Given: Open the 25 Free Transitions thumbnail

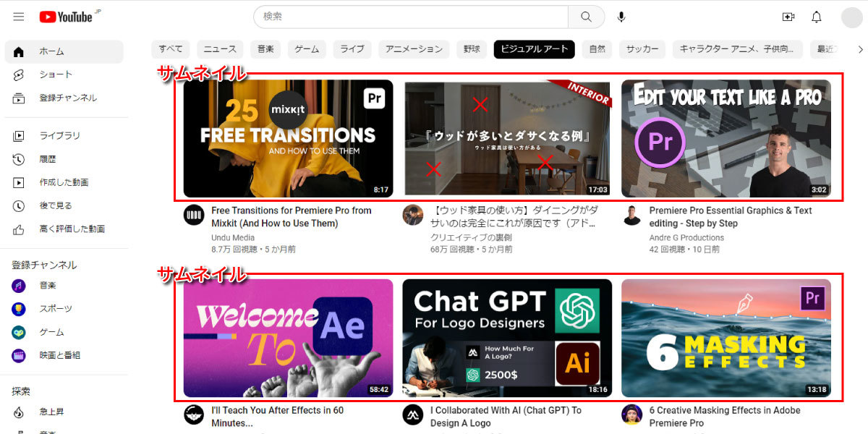Looking at the screenshot, I should coord(288,138).
